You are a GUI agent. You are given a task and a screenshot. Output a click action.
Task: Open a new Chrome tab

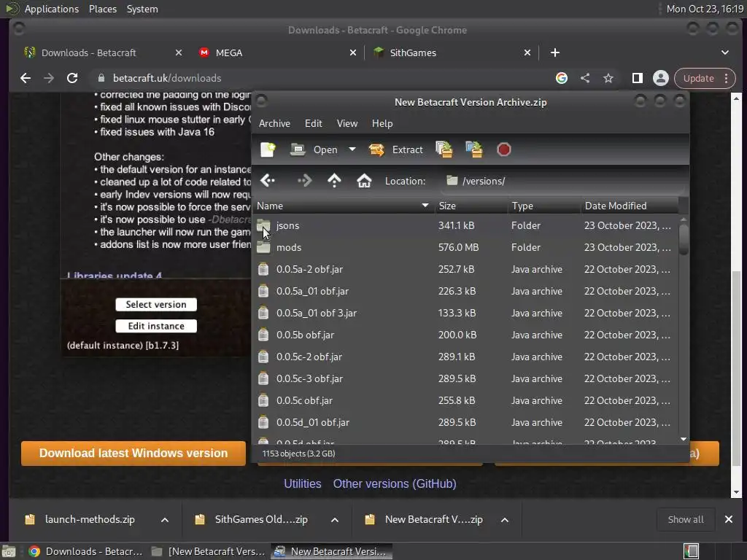555,52
